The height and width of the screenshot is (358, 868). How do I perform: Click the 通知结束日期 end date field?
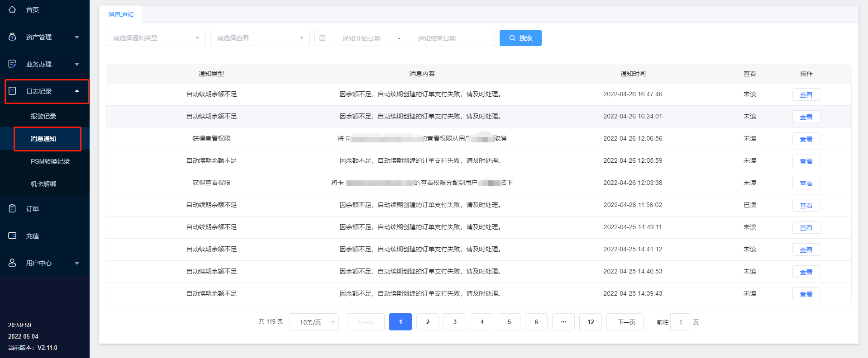tap(436, 38)
